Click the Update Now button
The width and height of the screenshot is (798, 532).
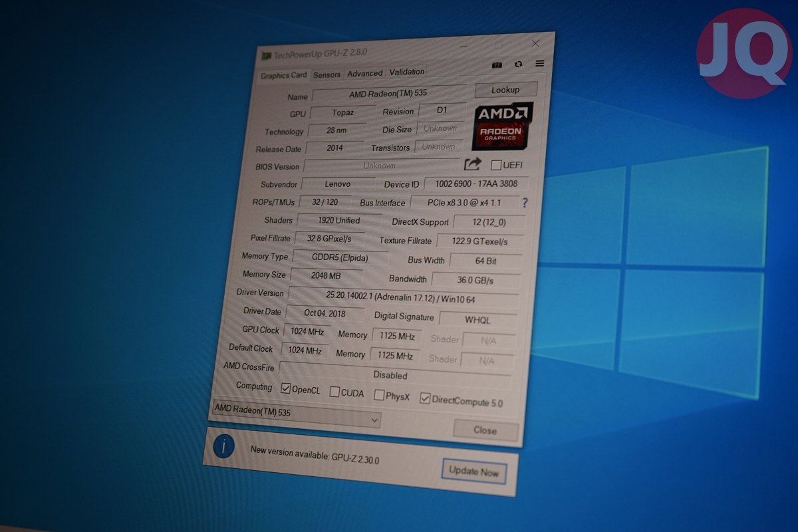coord(473,471)
